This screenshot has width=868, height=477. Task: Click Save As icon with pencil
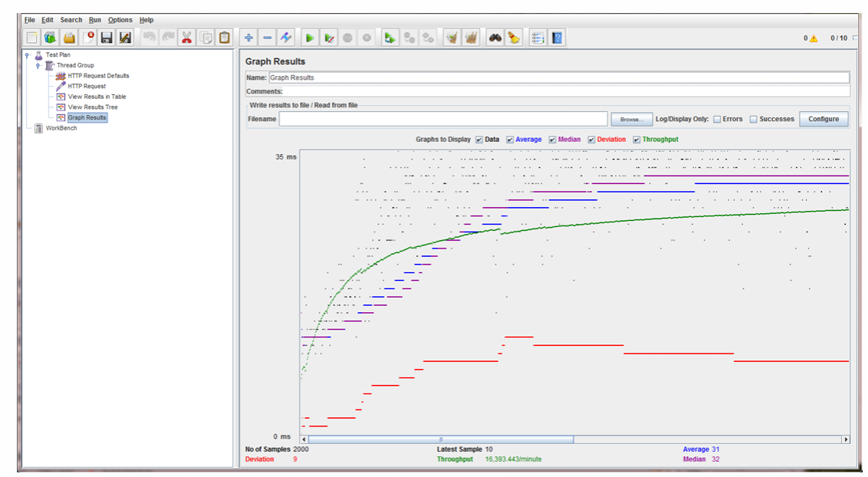click(x=126, y=38)
